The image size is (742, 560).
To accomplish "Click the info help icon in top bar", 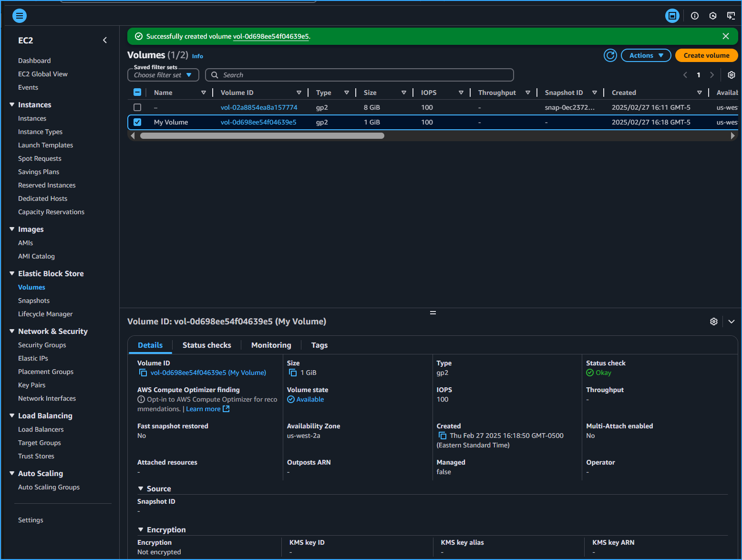I will click(695, 16).
